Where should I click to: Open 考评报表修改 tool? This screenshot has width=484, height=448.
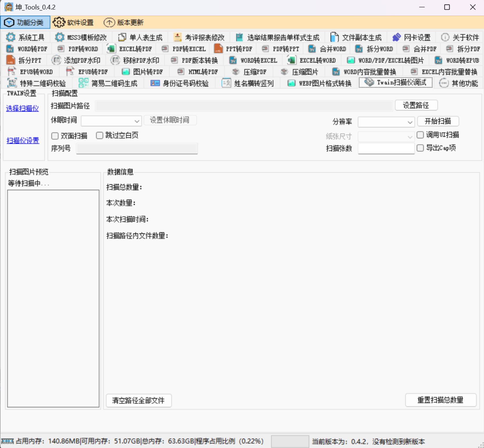[x=199, y=37]
